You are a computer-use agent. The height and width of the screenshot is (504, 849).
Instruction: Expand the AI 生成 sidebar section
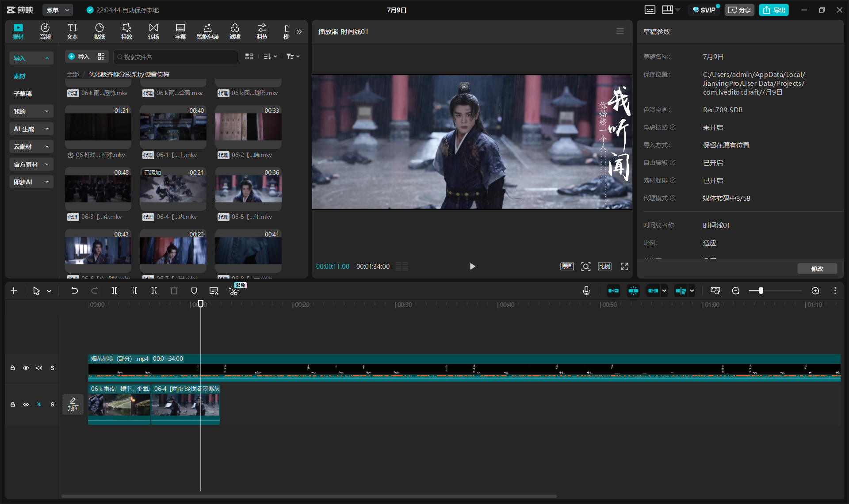31,129
